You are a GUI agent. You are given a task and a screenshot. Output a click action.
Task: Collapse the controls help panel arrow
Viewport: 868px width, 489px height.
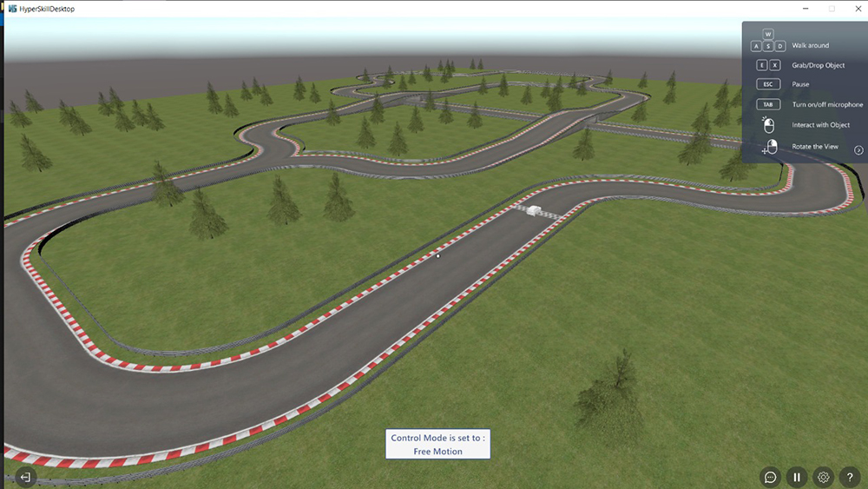(858, 150)
